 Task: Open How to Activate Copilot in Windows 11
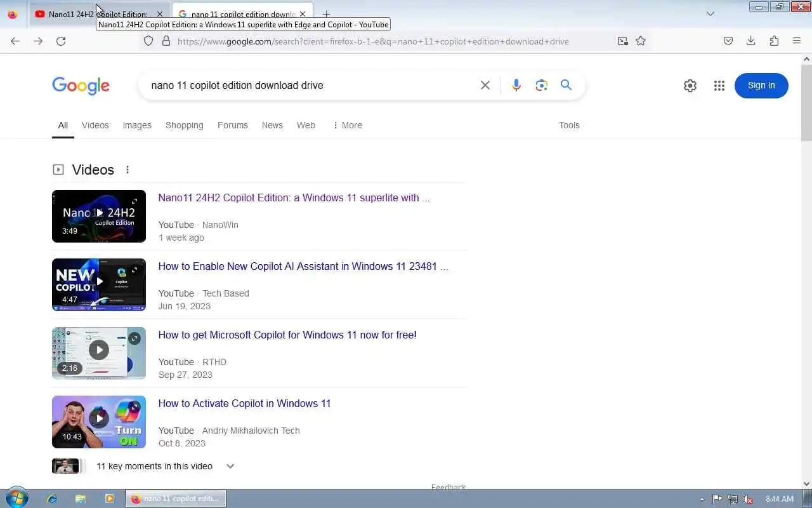click(x=244, y=403)
